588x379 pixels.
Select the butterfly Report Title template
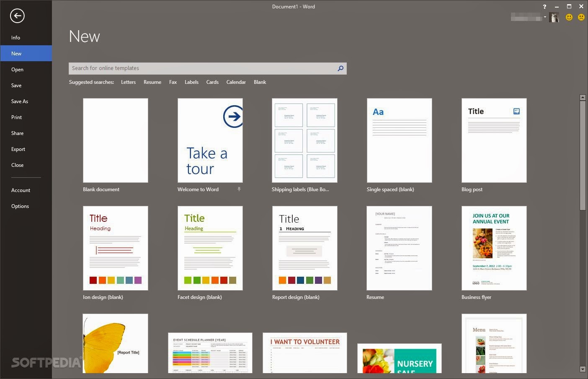pos(116,343)
